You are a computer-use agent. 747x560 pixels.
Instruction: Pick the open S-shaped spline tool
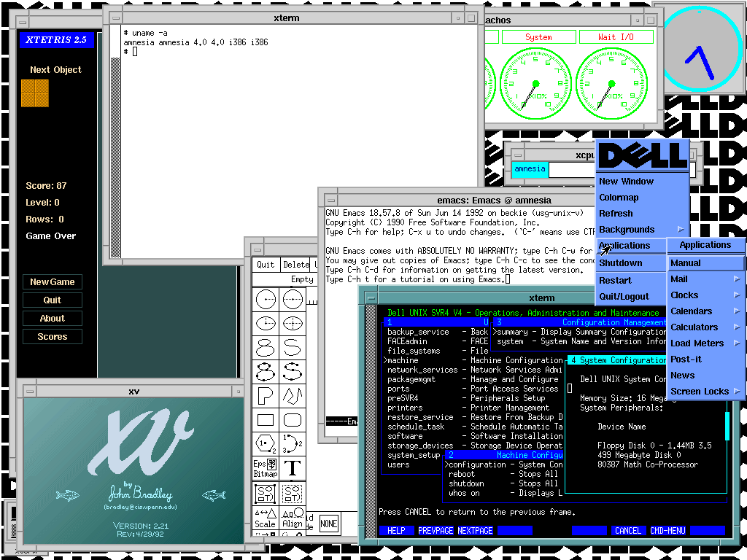coord(292,347)
